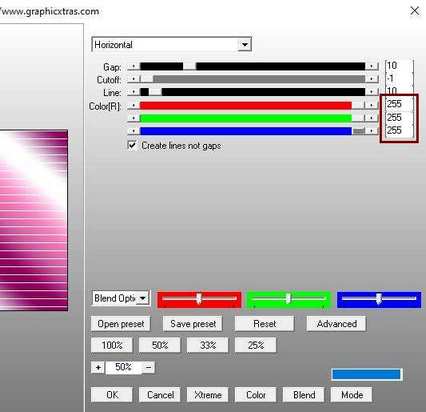The height and width of the screenshot is (412, 426).
Task: Click blue color slider's left arrow
Action: tap(134, 131)
